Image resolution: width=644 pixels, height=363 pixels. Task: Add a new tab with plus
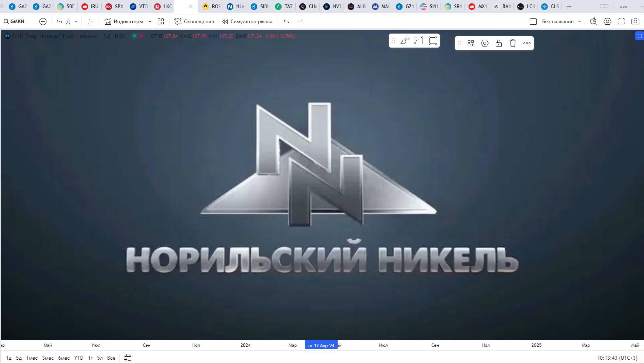pyautogui.click(x=569, y=6)
